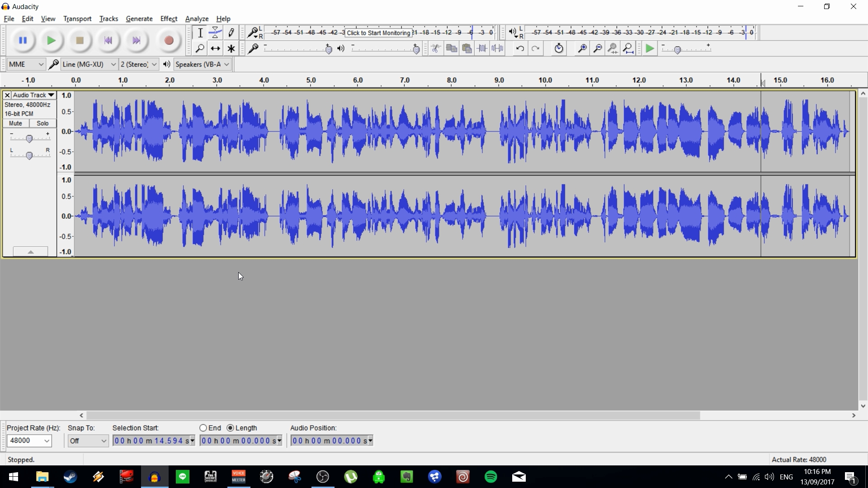Select the Draw (pencil) tool

coord(231,33)
